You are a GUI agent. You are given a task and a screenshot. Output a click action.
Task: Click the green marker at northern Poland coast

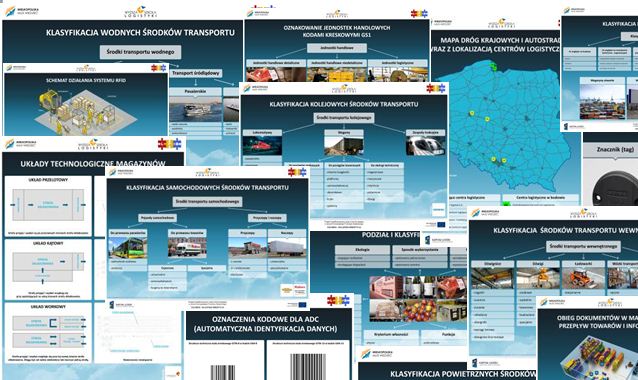pyautogui.click(x=494, y=66)
